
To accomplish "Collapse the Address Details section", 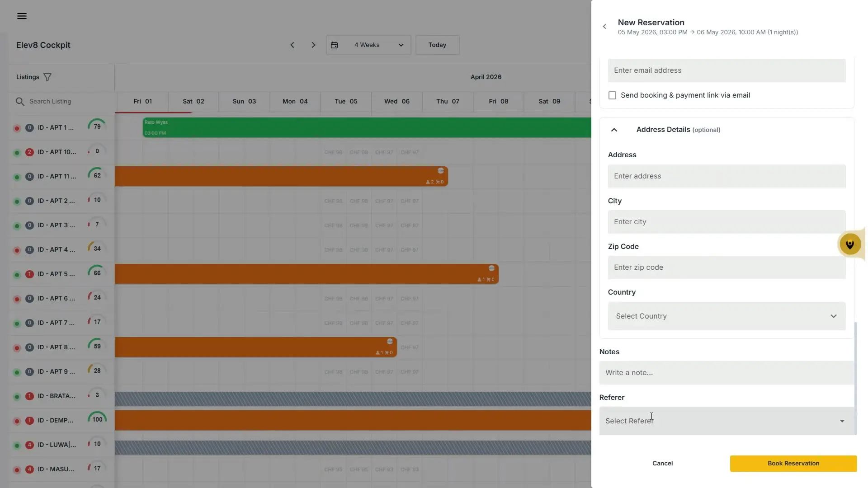I will click(x=614, y=130).
